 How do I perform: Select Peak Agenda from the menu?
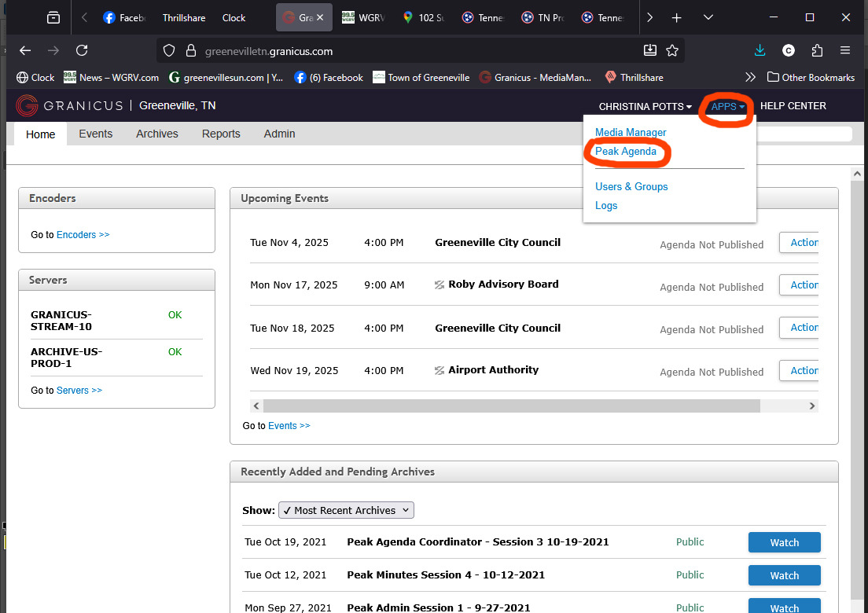pyautogui.click(x=626, y=151)
